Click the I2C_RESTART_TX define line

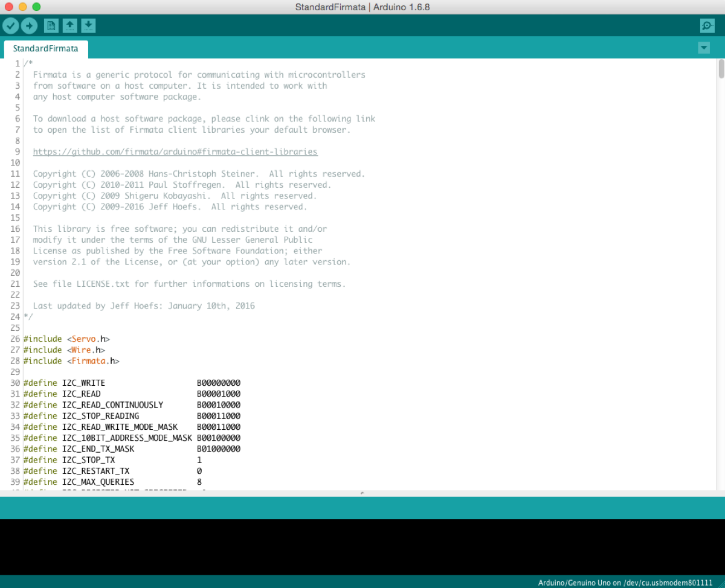tap(112, 471)
